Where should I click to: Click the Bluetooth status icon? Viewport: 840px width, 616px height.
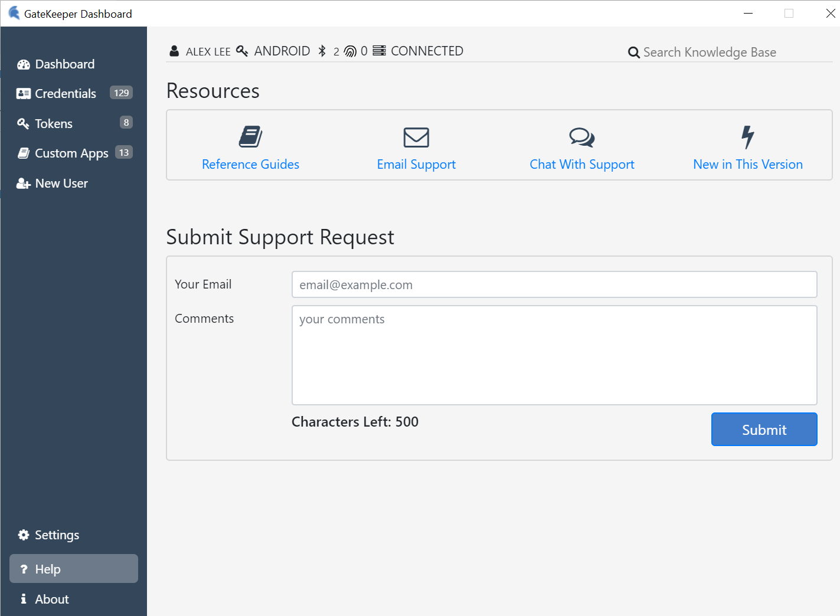point(322,51)
